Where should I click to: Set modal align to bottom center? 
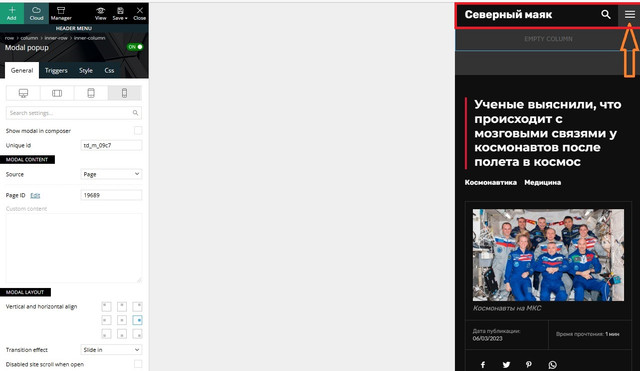(122, 334)
